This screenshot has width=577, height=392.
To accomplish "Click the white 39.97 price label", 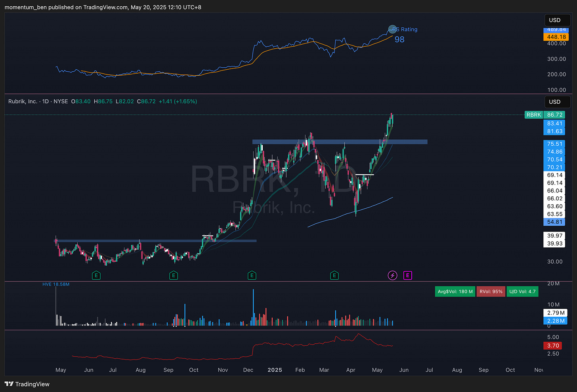I will (555, 236).
